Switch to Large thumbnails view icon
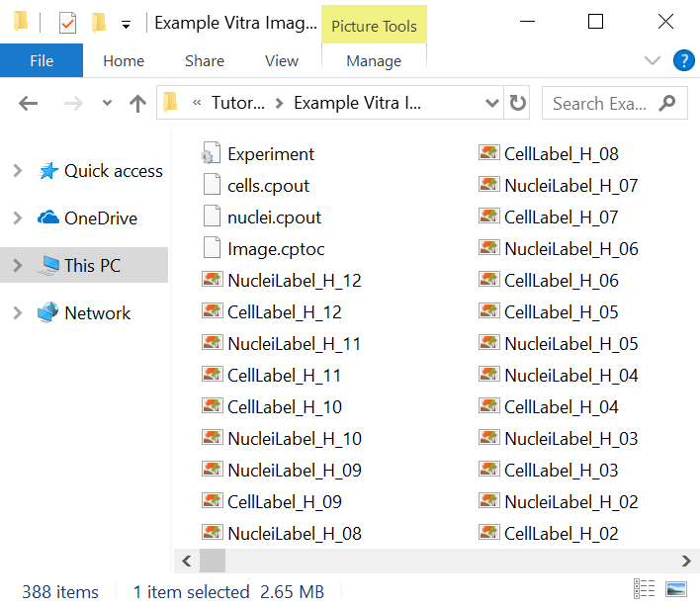 point(676,589)
